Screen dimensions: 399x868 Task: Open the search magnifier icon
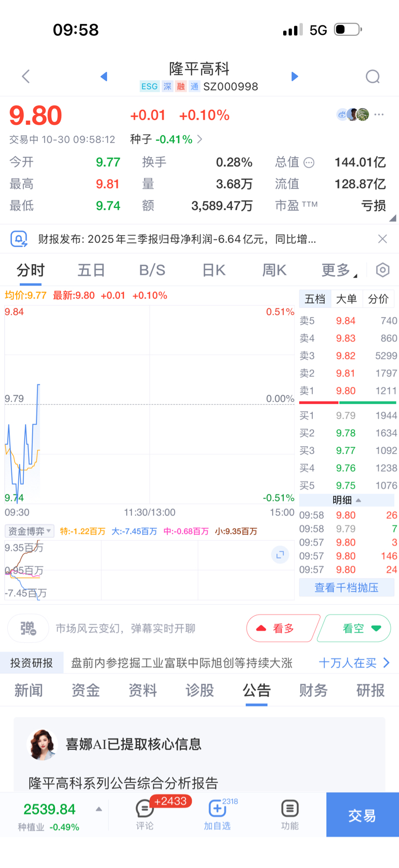click(373, 77)
